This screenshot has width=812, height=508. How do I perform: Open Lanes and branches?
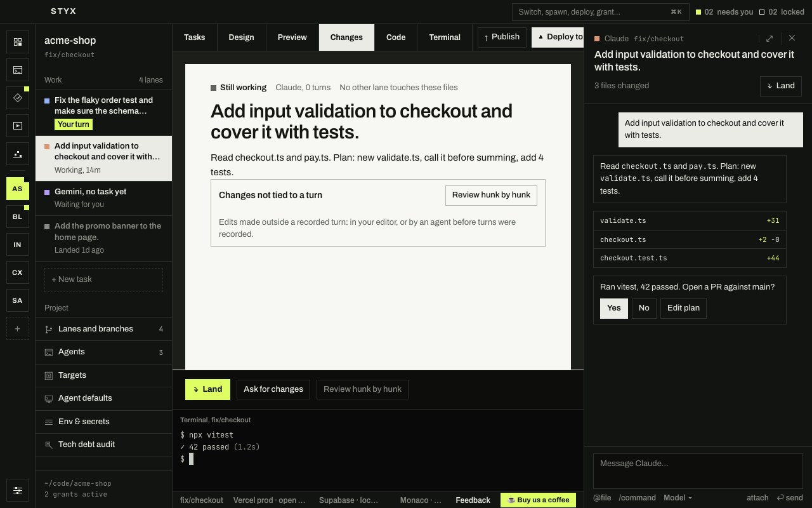pos(103,329)
